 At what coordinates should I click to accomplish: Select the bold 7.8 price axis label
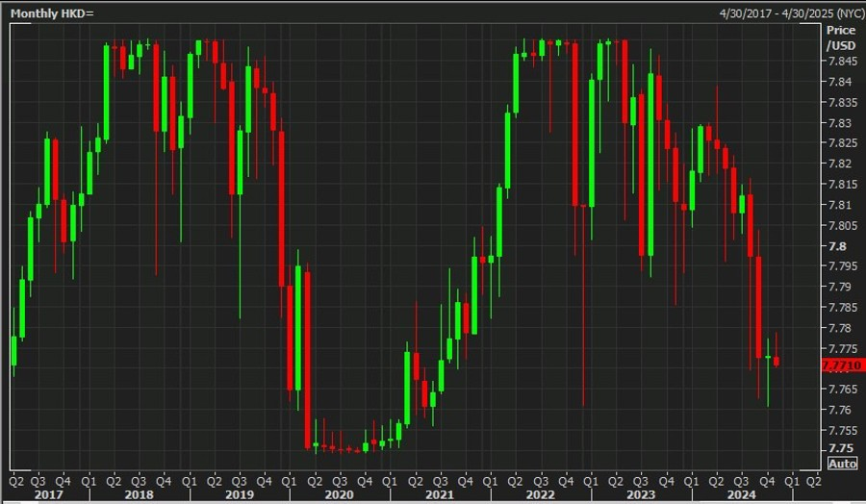pyautogui.click(x=837, y=245)
